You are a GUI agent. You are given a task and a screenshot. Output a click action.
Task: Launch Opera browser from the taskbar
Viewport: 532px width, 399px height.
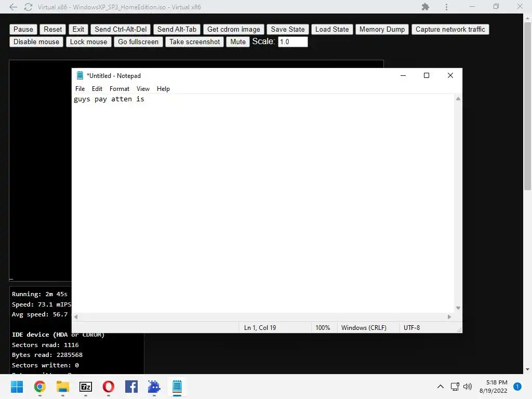[x=108, y=387]
